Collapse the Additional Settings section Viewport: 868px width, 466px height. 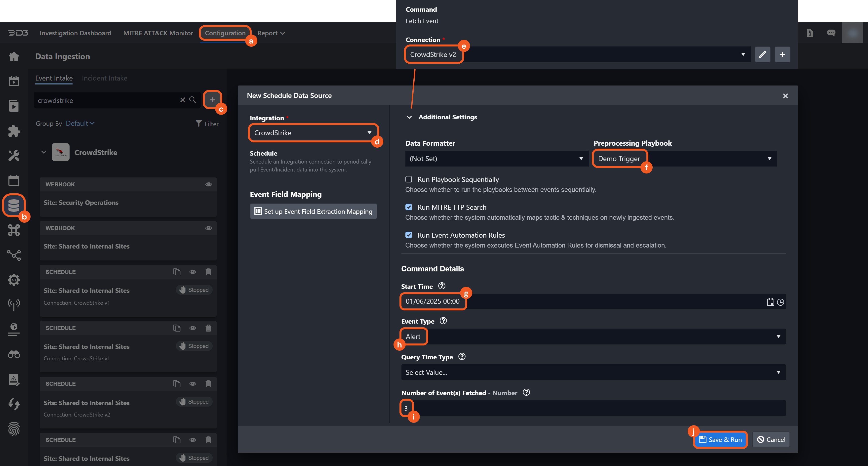(409, 117)
